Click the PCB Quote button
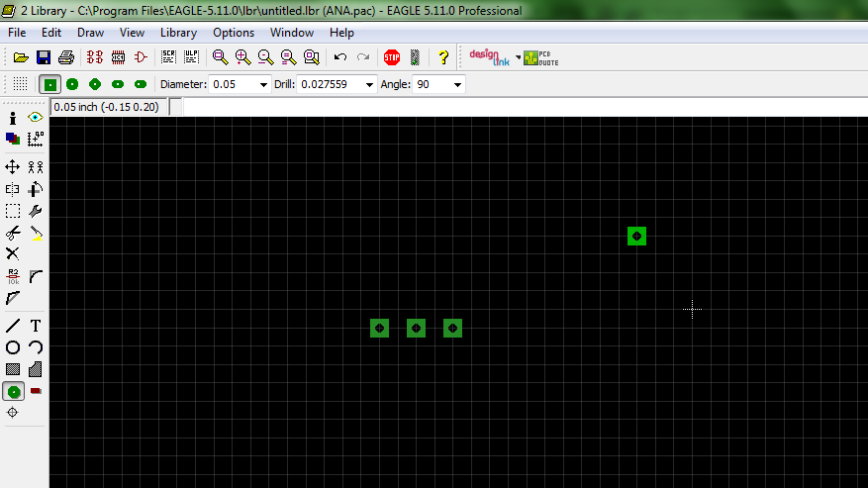Image resolution: width=868 pixels, height=488 pixels. (540, 57)
